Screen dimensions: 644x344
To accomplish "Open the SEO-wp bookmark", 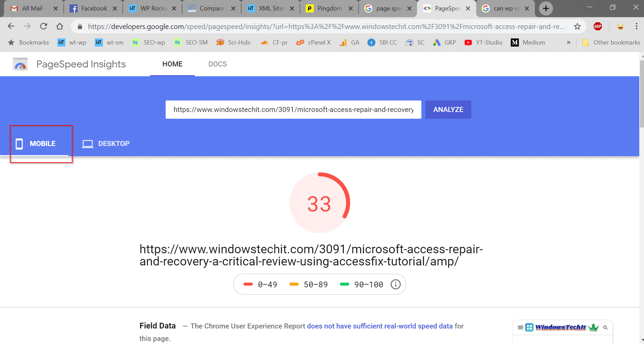I will click(148, 42).
